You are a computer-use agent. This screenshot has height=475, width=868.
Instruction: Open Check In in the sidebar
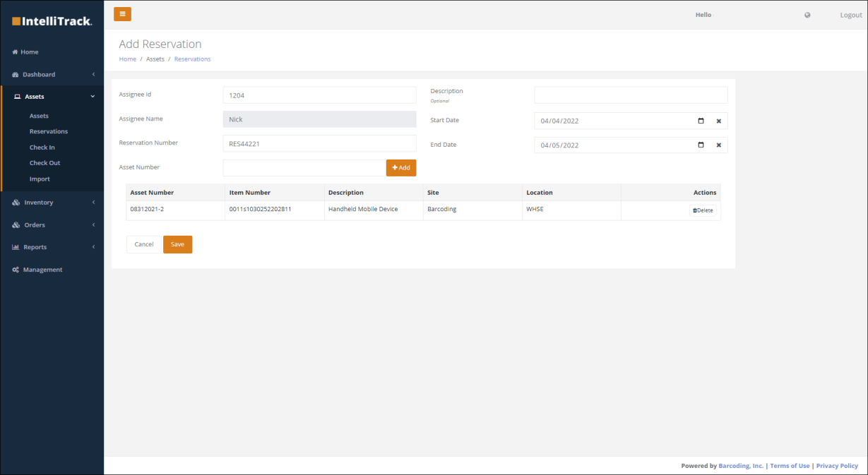click(42, 148)
